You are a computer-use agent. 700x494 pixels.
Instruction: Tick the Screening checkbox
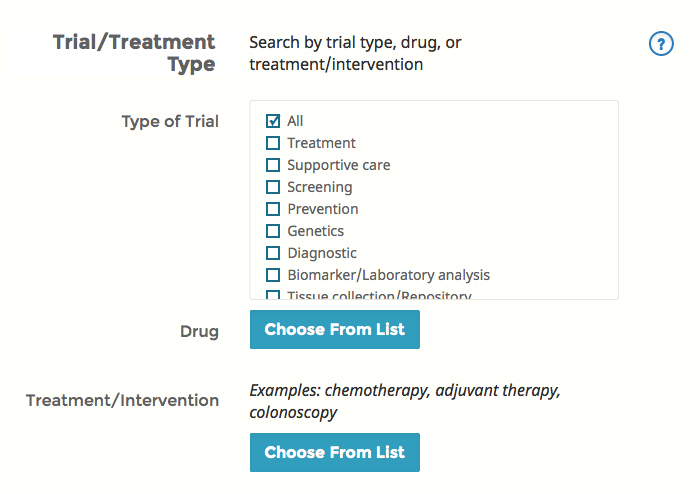pyautogui.click(x=273, y=187)
